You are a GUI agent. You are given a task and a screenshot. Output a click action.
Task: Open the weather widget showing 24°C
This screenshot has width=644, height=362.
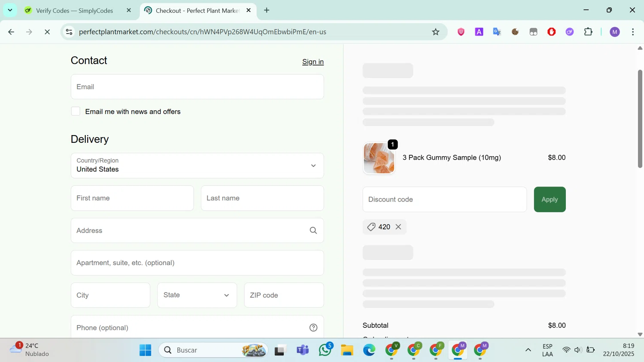[29, 350]
